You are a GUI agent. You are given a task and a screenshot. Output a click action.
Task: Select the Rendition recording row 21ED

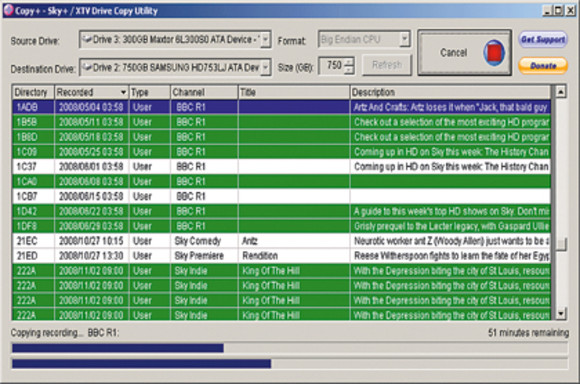pos(281,256)
